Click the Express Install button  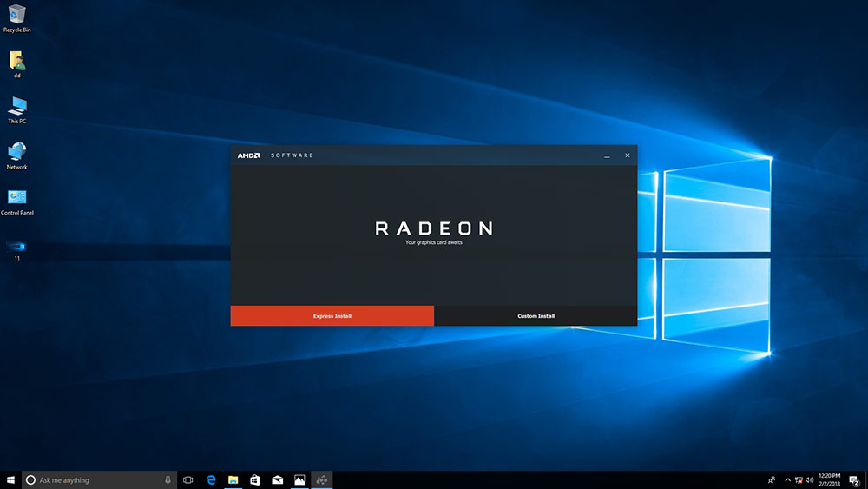(x=332, y=315)
